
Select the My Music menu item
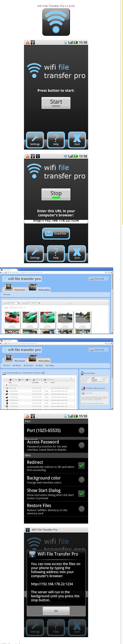[39, 365]
